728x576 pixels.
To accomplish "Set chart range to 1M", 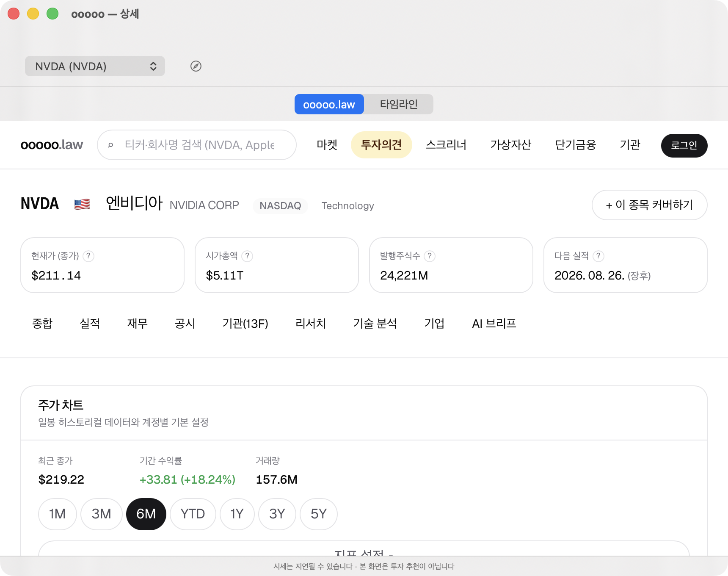I will tap(58, 514).
